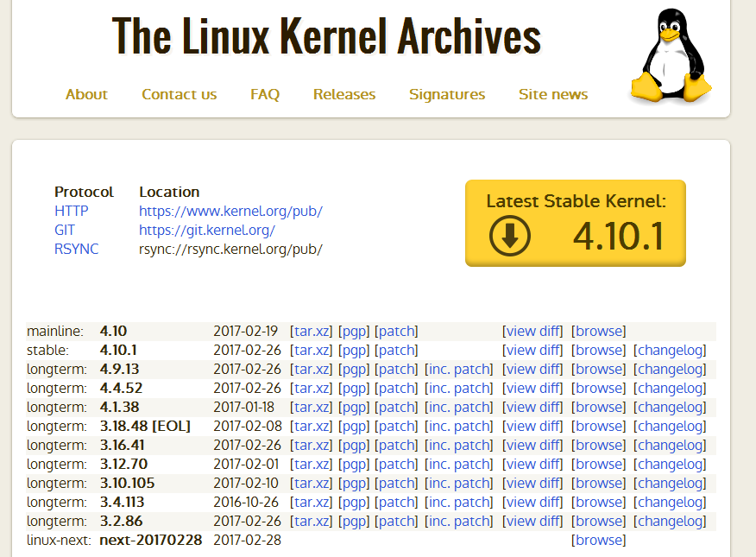This screenshot has height=557, width=756.
Task: Open pgp signature for longterm 3.16.41
Action: click(354, 445)
